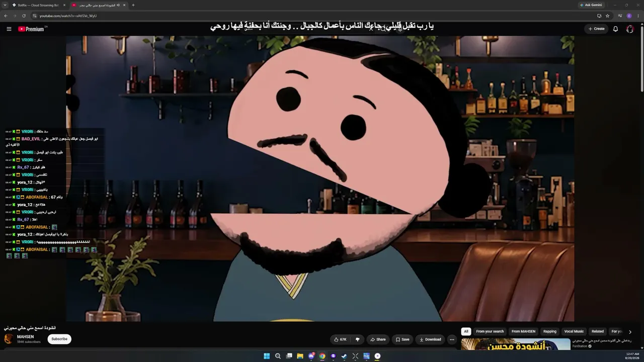Open more actions three-dot menu
This screenshot has width=644, height=362.
coord(452,339)
